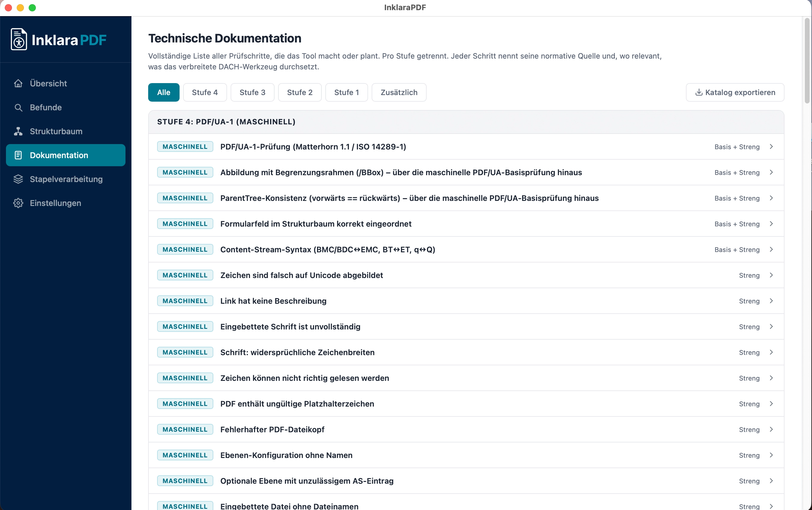Click STUFE 4: PDF/UA-1 (MASCHINELL) section header

pos(466,122)
